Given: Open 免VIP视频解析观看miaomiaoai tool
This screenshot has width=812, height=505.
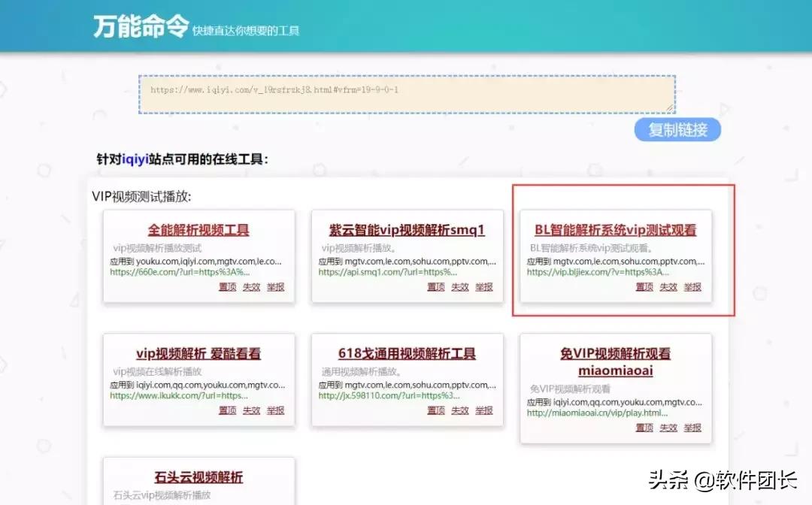Looking at the screenshot, I should [616, 360].
